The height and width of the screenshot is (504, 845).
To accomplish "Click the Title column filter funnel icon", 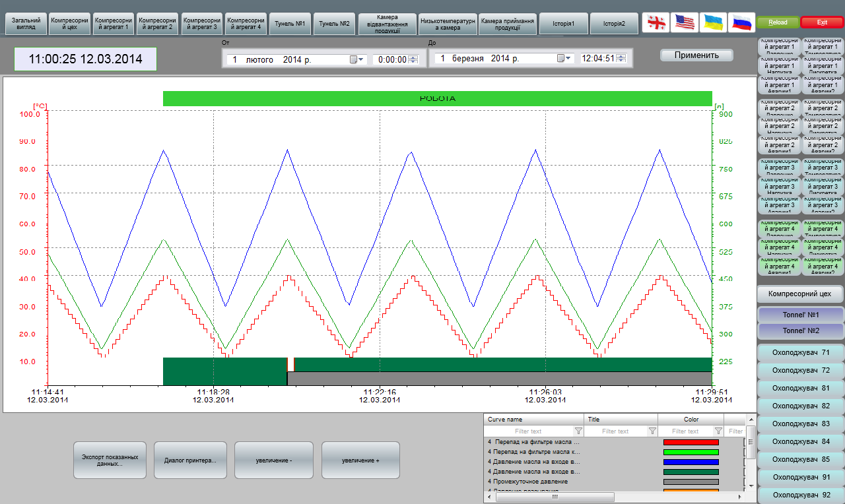I will point(652,431).
